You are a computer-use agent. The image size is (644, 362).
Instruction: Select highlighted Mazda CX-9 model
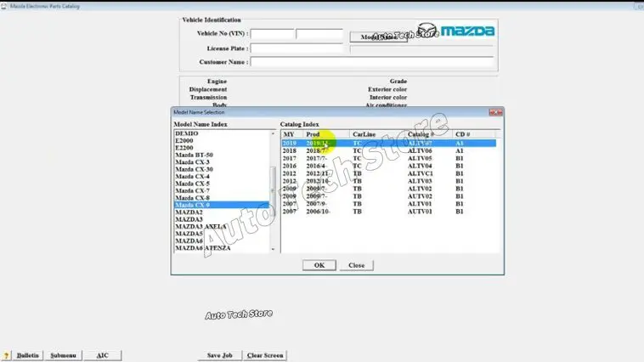[222, 205]
